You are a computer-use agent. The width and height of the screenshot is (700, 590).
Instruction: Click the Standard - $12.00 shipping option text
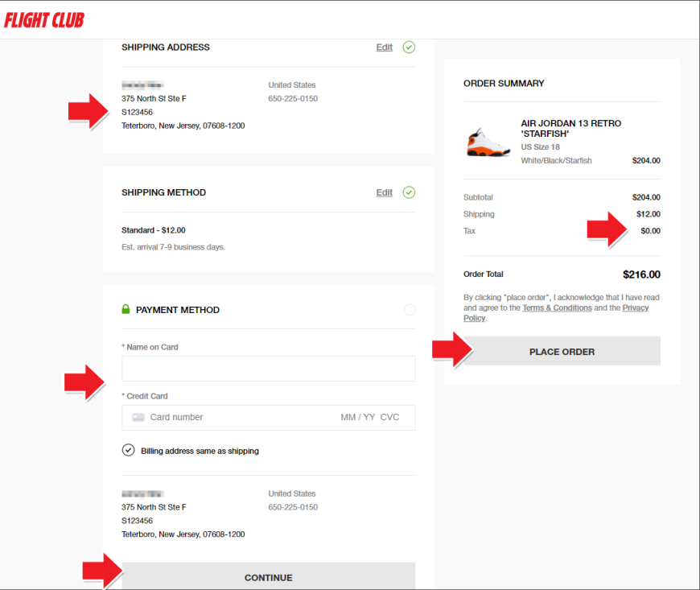point(153,230)
